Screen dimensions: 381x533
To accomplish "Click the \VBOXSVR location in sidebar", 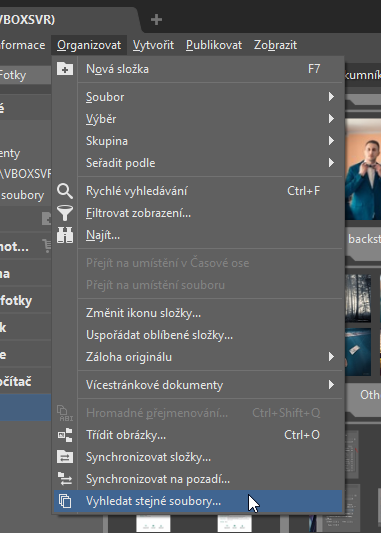I will (25, 174).
